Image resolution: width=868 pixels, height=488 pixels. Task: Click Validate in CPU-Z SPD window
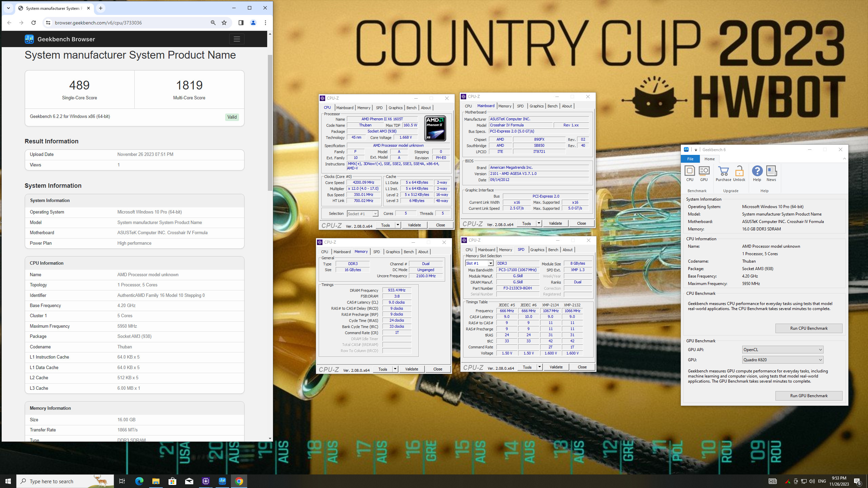tap(556, 367)
